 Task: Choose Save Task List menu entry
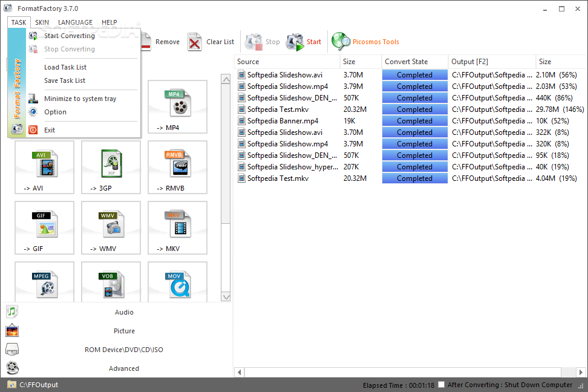65,80
